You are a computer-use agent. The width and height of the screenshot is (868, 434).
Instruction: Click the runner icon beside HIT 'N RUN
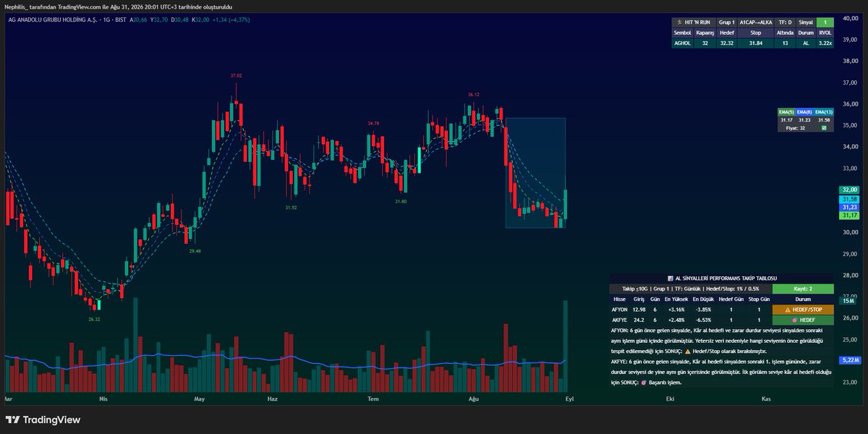(x=681, y=22)
